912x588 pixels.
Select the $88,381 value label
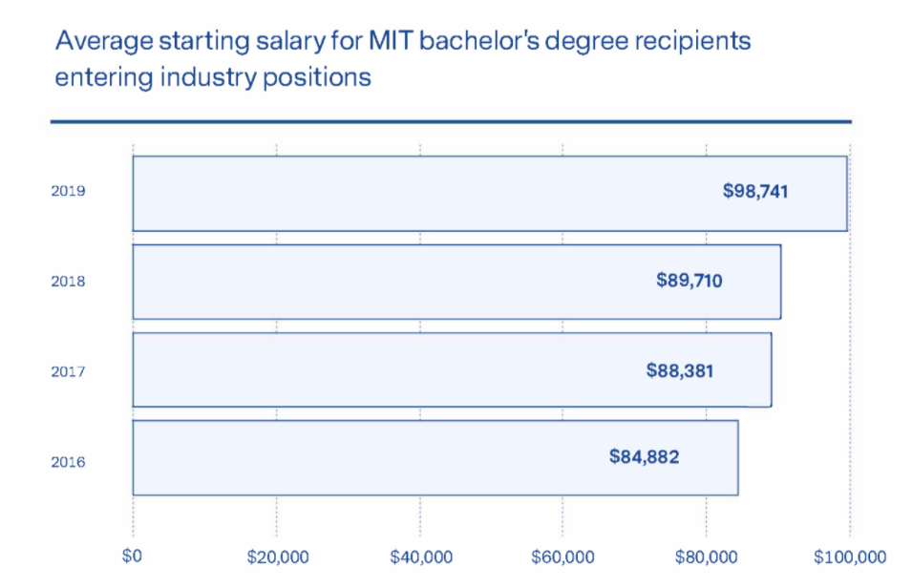[x=679, y=369]
